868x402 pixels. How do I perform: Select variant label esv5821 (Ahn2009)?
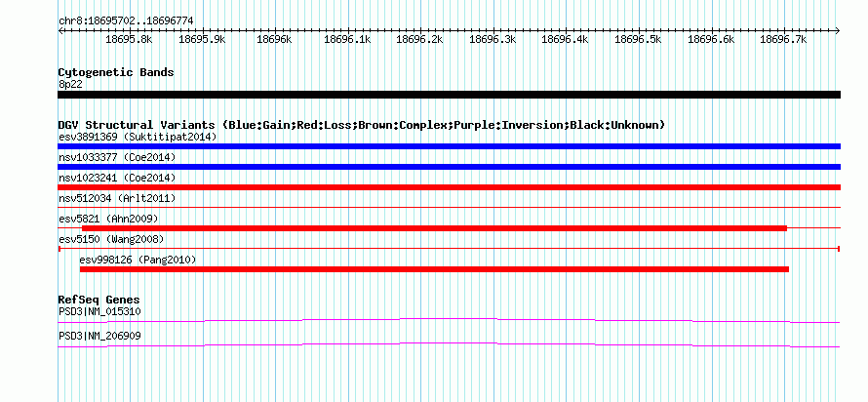click(x=108, y=219)
